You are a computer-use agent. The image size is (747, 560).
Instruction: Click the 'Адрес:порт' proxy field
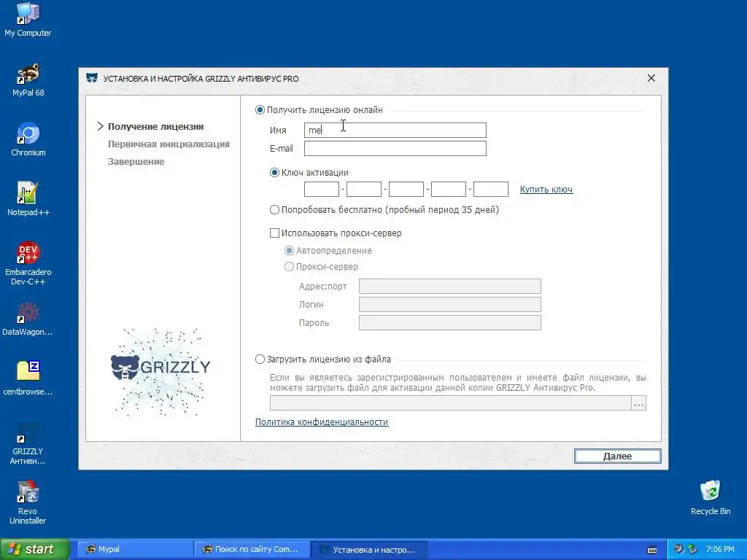(x=449, y=286)
